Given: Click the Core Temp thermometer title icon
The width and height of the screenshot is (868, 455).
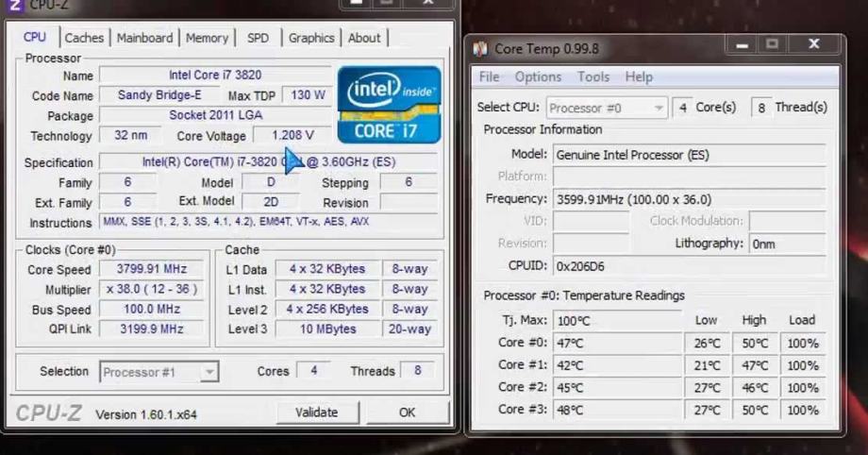Looking at the screenshot, I should tap(480, 49).
